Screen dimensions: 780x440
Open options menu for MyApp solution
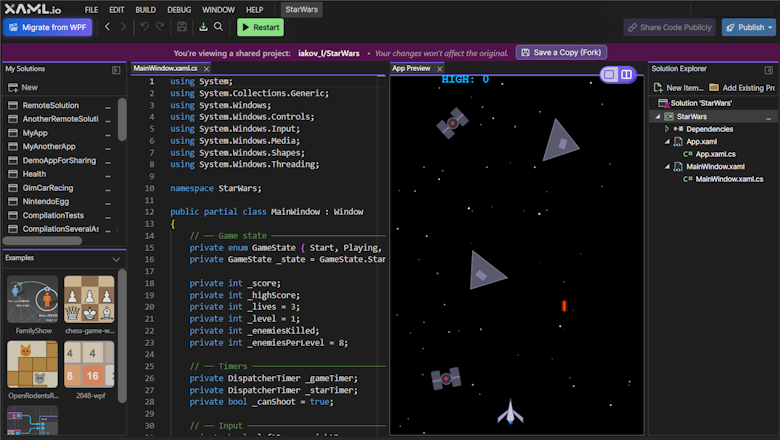(107, 134)
